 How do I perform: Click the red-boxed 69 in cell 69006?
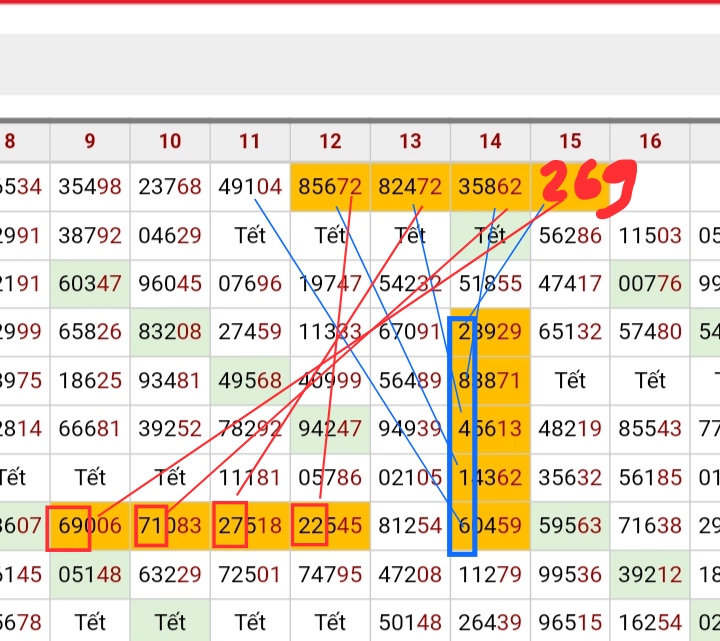tap(68, 526)
